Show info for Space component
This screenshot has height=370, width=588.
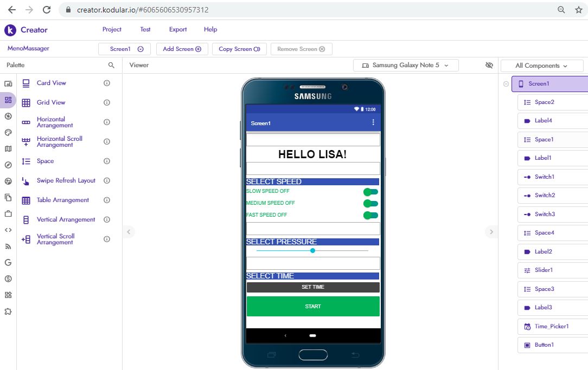point(107,161)
